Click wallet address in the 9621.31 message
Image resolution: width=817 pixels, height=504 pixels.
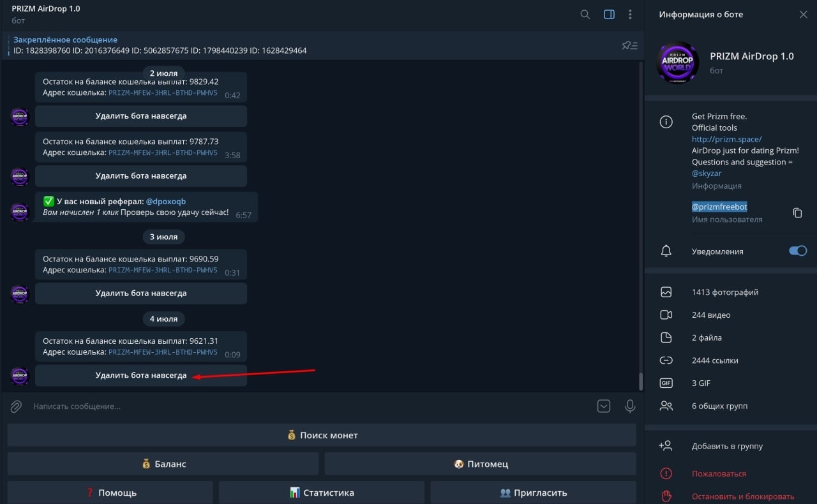click(x=163, y=352)
